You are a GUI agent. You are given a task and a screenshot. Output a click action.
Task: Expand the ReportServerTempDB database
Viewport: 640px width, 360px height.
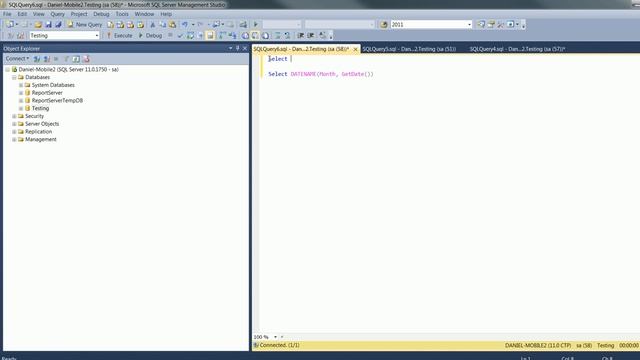(21, 100)
